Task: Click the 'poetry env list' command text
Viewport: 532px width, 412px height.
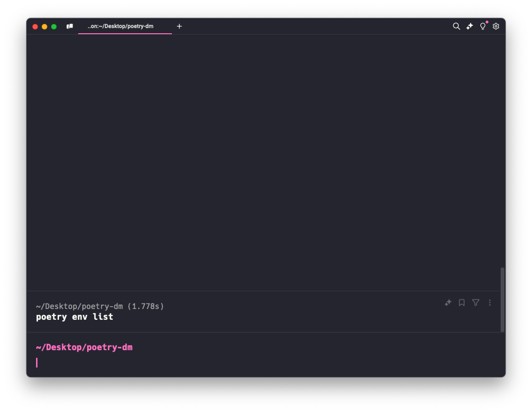Action: tap(74, 316)
